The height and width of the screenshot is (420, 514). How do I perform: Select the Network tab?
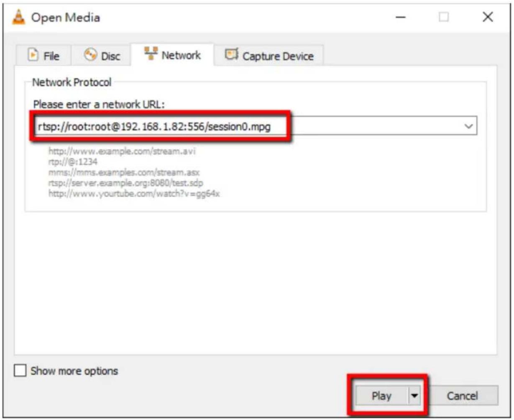click(x=172, y=55)
